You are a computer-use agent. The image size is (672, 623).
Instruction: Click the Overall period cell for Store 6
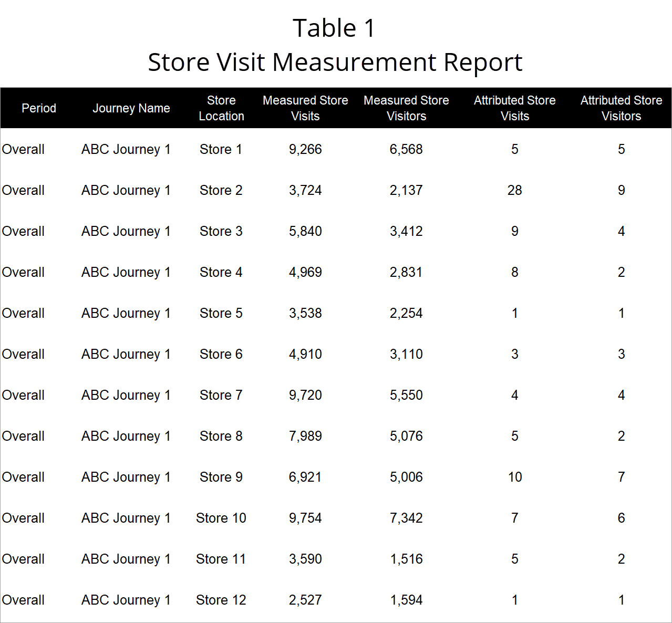23,354
